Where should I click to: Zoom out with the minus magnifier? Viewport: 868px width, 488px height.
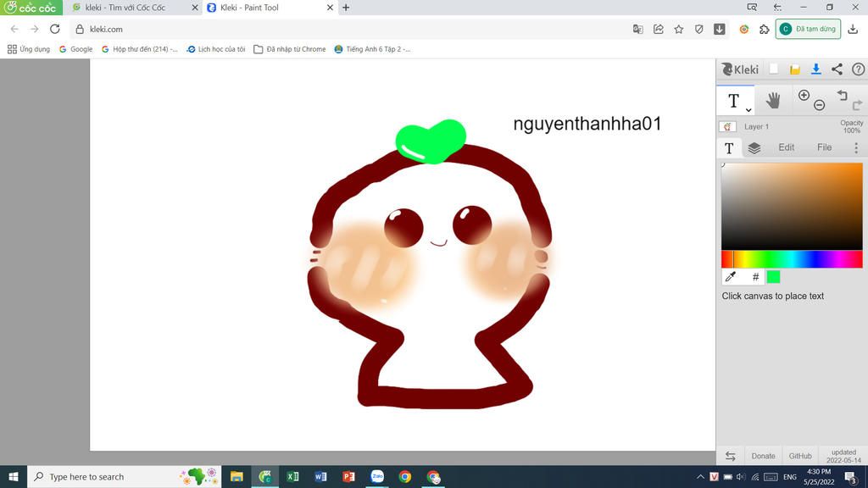point(820,105)
